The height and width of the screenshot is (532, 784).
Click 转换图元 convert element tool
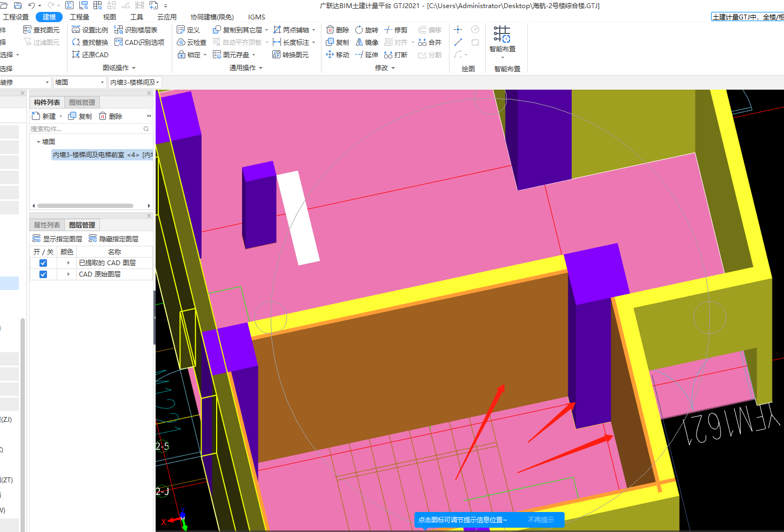tap(291, 55)
